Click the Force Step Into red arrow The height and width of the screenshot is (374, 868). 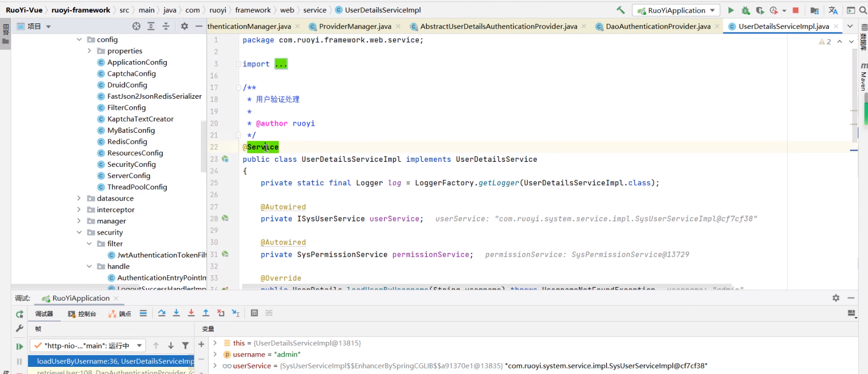[x=191, y=313]
